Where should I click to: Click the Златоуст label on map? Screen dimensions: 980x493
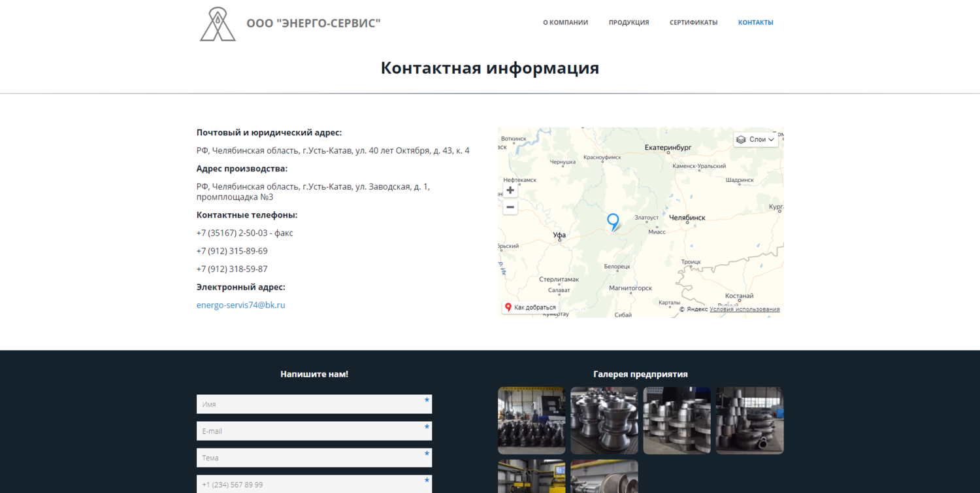tap(647, 218)
